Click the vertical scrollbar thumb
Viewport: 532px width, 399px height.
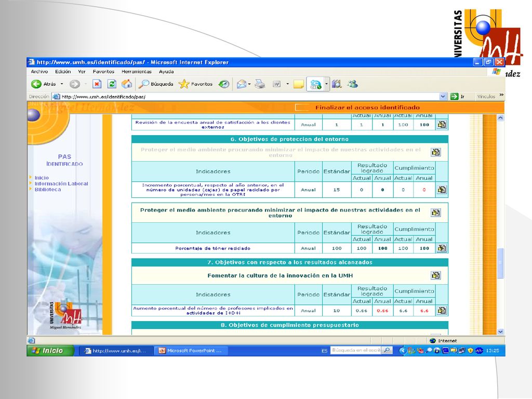(x=500, y=263)
